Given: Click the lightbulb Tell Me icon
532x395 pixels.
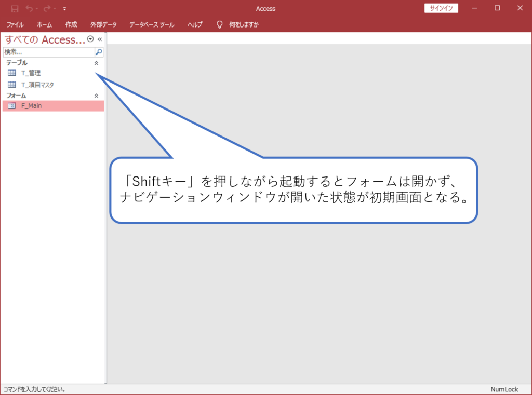Looking at the screenshot, I should [x=220, y=24].
